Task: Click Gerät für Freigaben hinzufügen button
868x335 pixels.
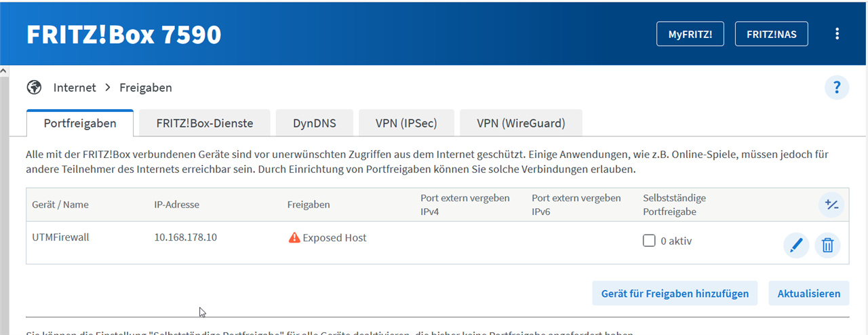Action: click(x=675, y=294)
